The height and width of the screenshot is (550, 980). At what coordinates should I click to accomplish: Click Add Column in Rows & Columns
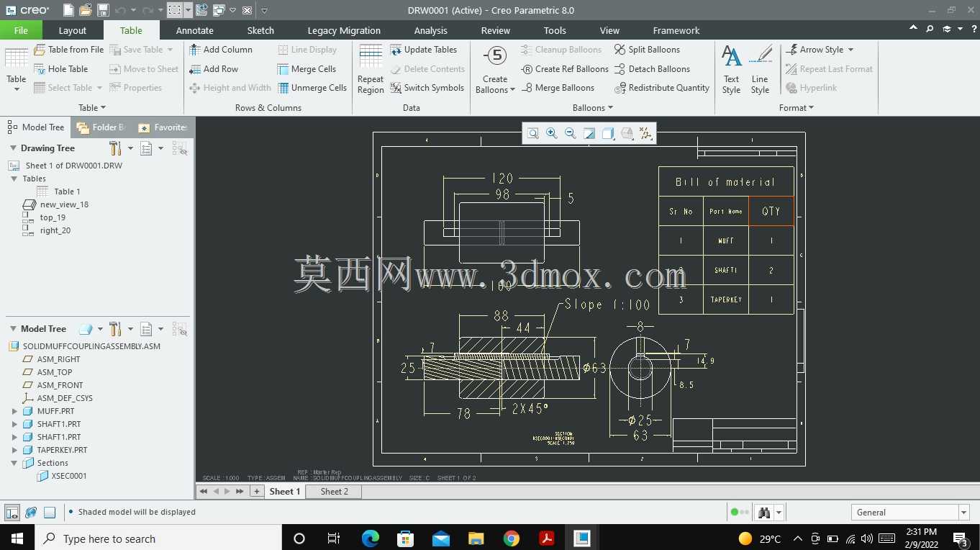[x=220, y=50]
